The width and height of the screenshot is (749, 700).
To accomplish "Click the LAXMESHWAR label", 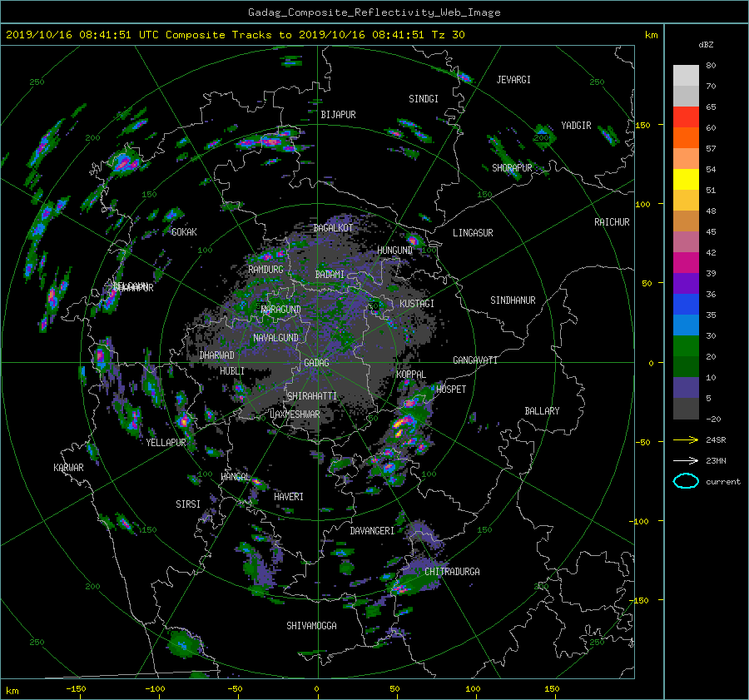I will point(295,415).
